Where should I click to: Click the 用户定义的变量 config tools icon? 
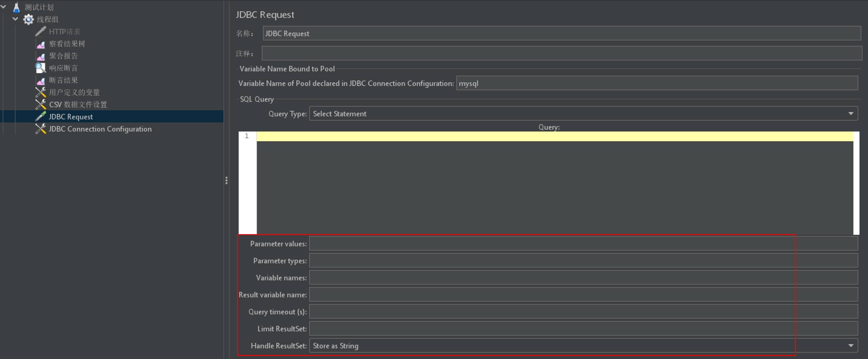pyautogui.click(x=40, y=92)
